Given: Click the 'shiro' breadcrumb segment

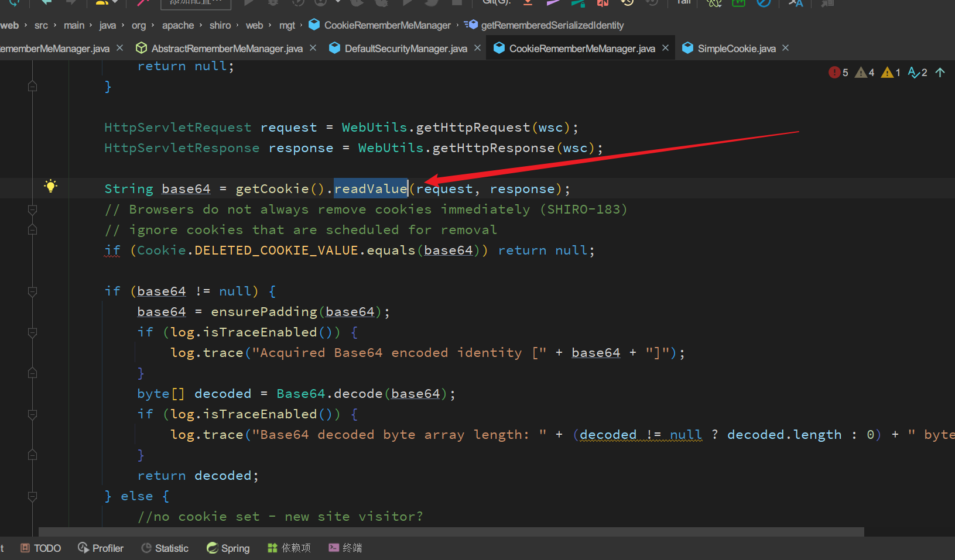Looking at the screenshot, I should (220, 25).
